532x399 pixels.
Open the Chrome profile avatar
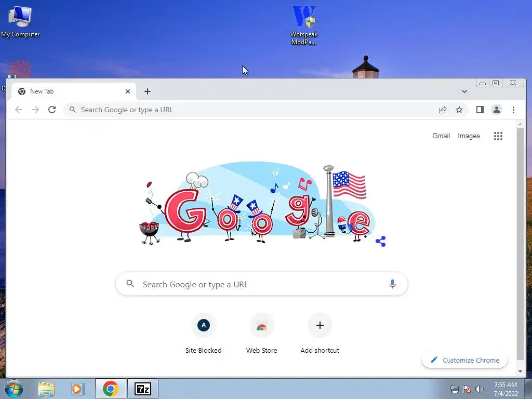pos(496,110)
